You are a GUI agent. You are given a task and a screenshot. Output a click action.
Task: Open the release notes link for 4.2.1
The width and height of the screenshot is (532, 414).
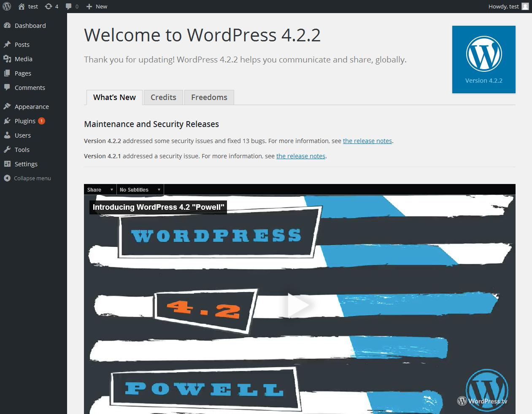pyautogui.click(x=301, y=156)
